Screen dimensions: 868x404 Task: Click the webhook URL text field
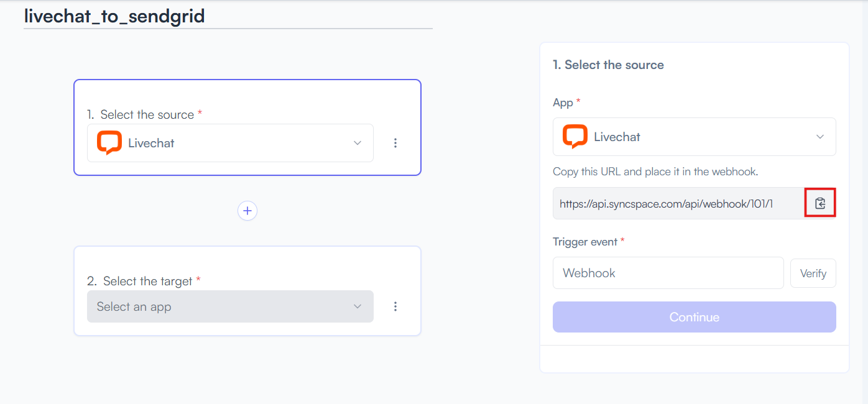click(679, 203)
